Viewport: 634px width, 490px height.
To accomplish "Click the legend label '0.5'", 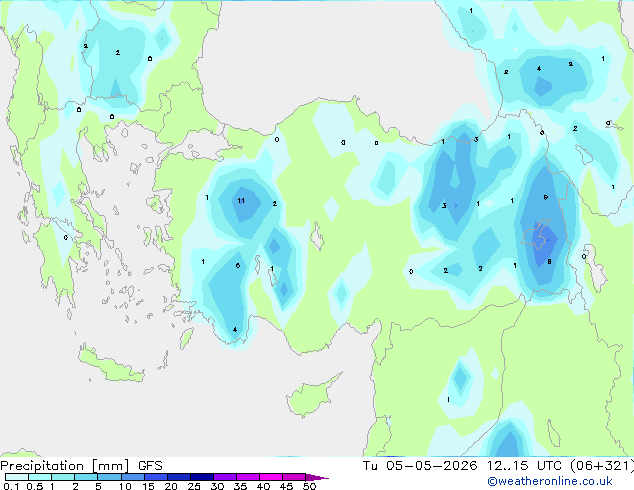I will click(x=34, y=486).
